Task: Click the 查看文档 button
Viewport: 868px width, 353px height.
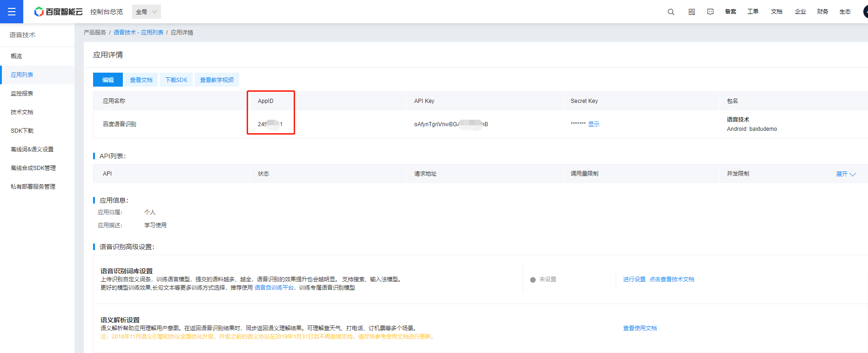Action: click(x=141, y=80)
